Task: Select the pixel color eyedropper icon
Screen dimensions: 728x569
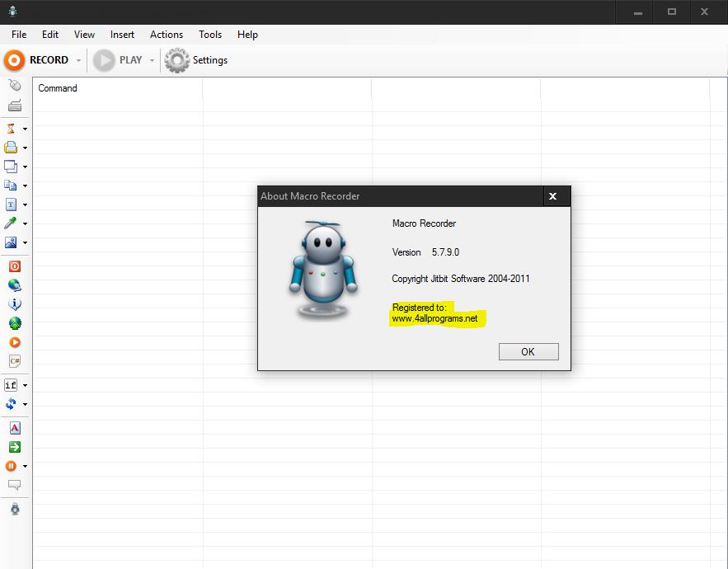Action: 11,223
